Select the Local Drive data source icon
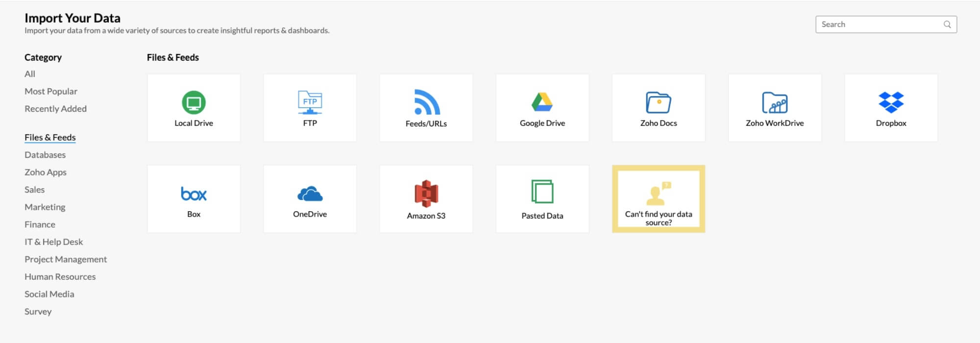980x343 pixels. coord(194,103)
